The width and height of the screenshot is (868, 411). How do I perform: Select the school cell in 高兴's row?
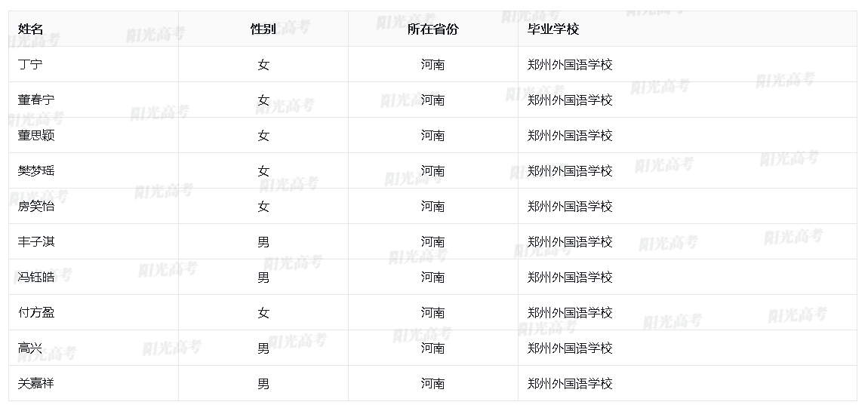[x=570, y=348]
